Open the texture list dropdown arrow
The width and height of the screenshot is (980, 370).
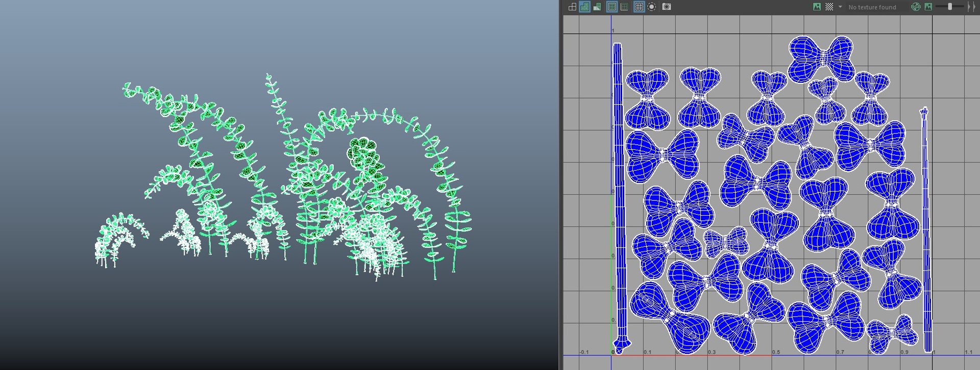(840, 7)
